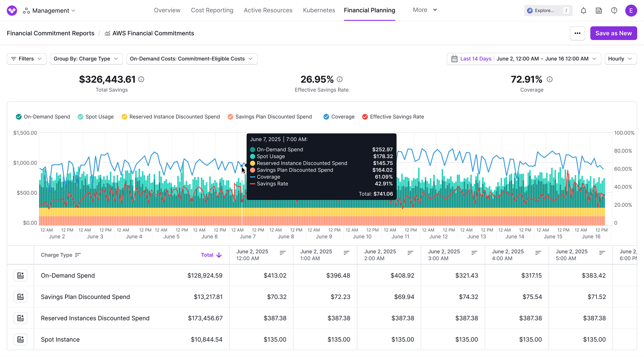This screenshot has height=357, width=644.
Task: Open the documentation page icon
Action: tap(599, 11)
